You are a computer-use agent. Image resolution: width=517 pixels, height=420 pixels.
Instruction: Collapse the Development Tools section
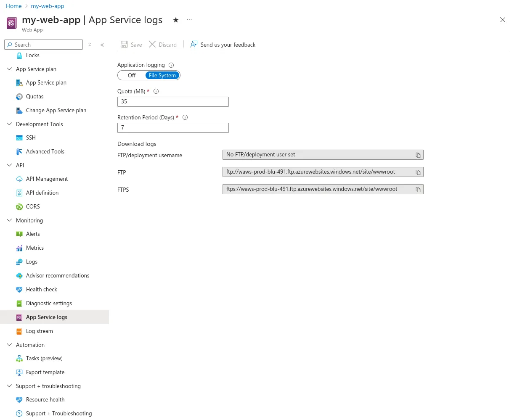(x=9, y=124)
